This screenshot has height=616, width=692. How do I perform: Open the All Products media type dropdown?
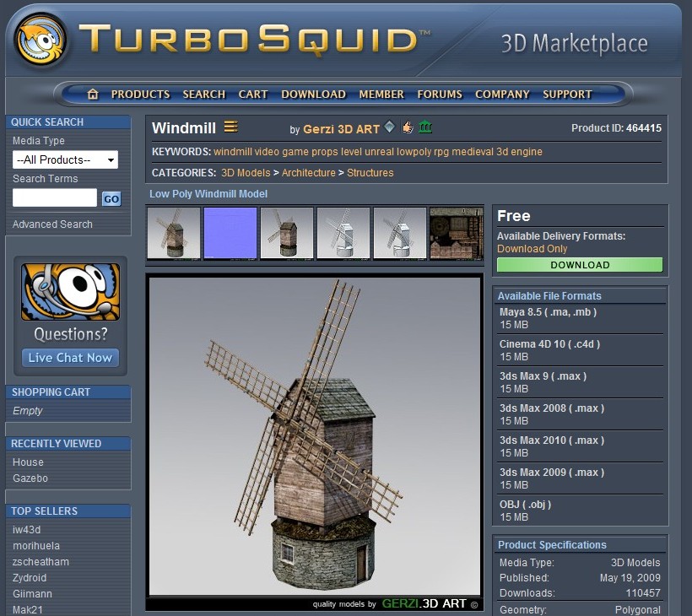click(65, 160)
